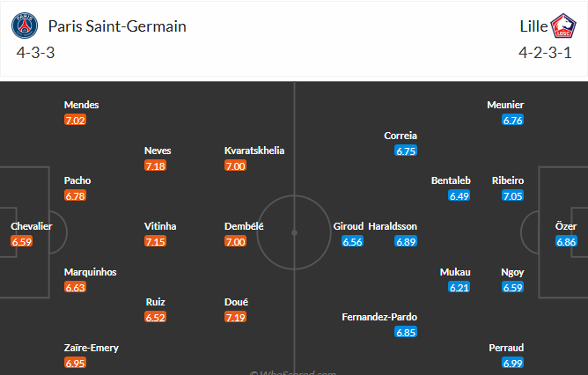Click Meunier's 6.76 rating badge

coord(512,120)
